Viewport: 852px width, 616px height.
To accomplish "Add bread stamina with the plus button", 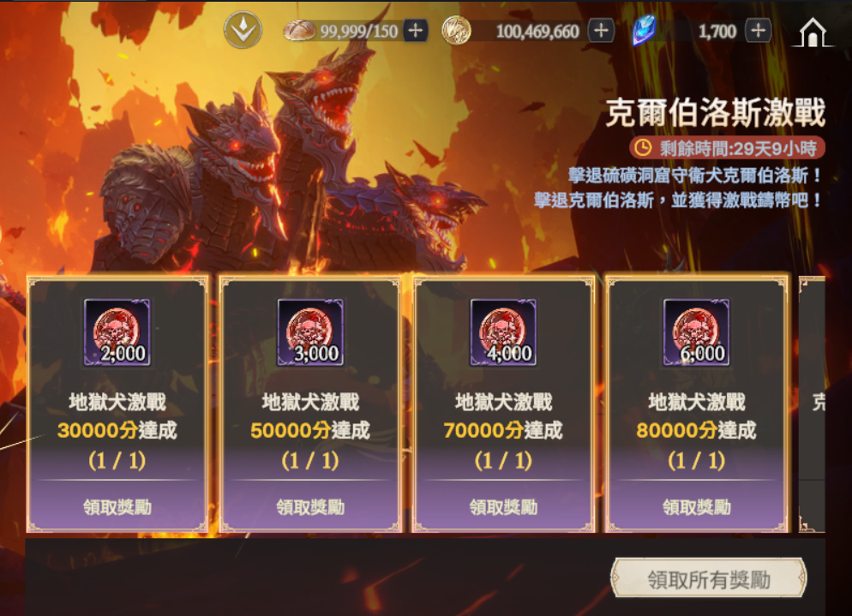I will pos(416,31).
